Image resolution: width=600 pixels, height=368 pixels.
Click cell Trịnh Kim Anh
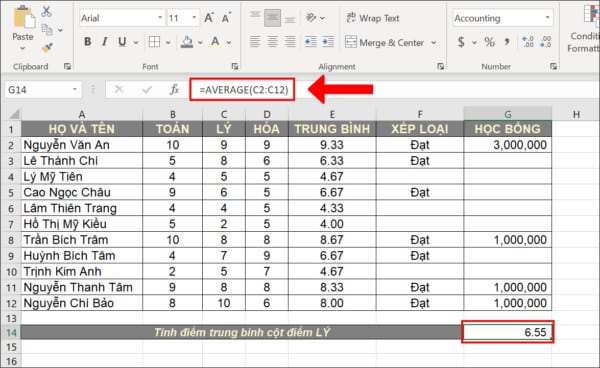tap(82, 272)
